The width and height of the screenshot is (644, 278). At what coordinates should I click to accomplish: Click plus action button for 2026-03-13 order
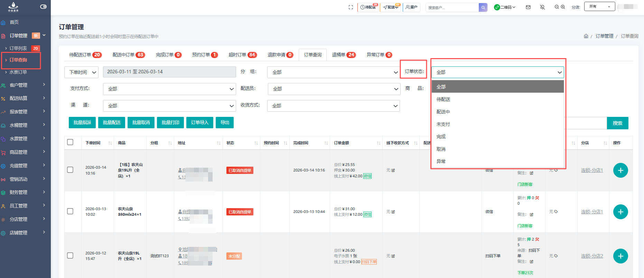coord(620,212)
